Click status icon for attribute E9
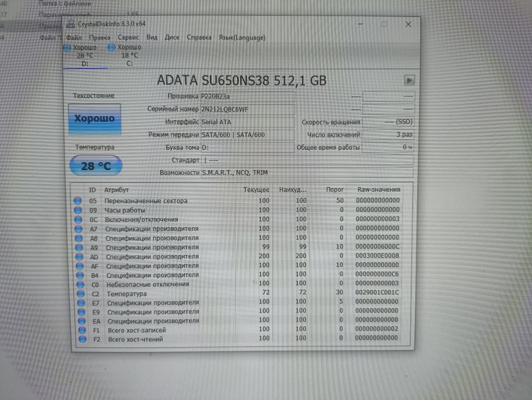 [x=82, y=312]
